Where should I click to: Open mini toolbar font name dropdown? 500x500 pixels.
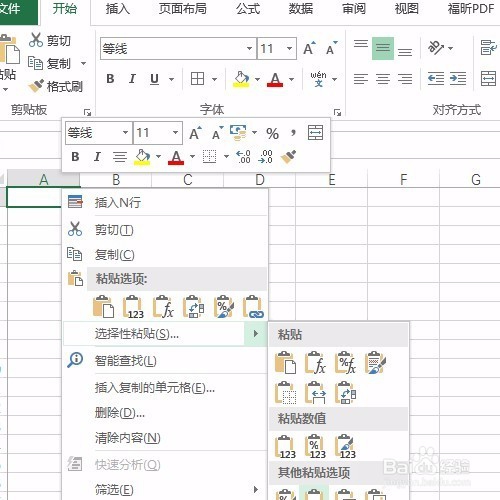125,133
